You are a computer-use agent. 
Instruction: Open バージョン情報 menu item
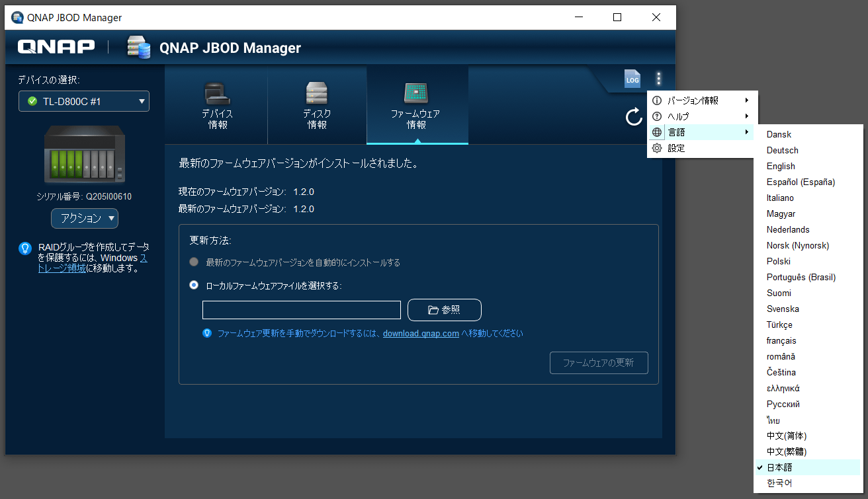tap(702, 100)
